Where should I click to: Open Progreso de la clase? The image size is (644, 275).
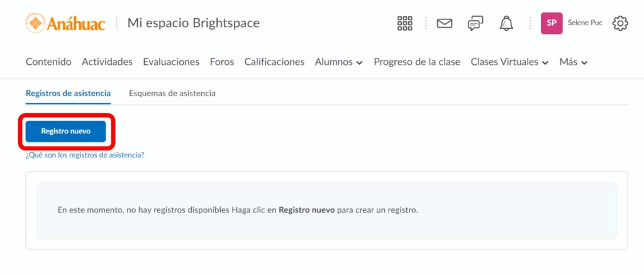[416, 62]
